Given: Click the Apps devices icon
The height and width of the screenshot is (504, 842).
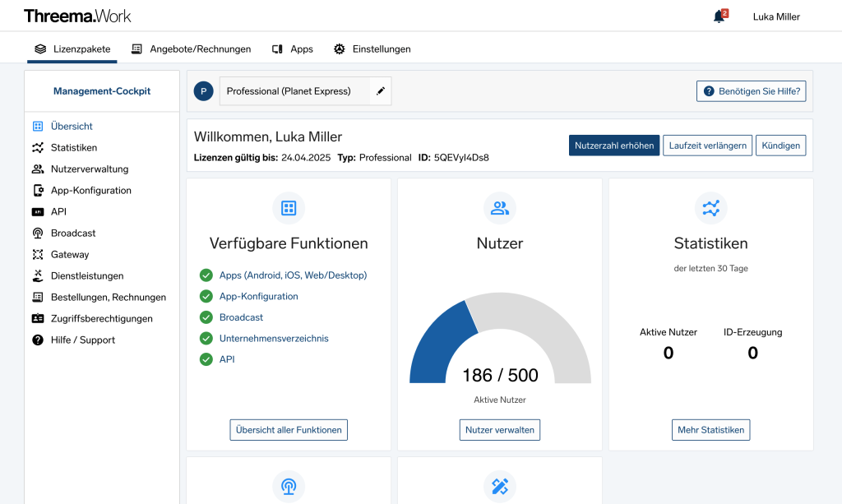Looking at the screenshot, I should click(x=277, y=49).
